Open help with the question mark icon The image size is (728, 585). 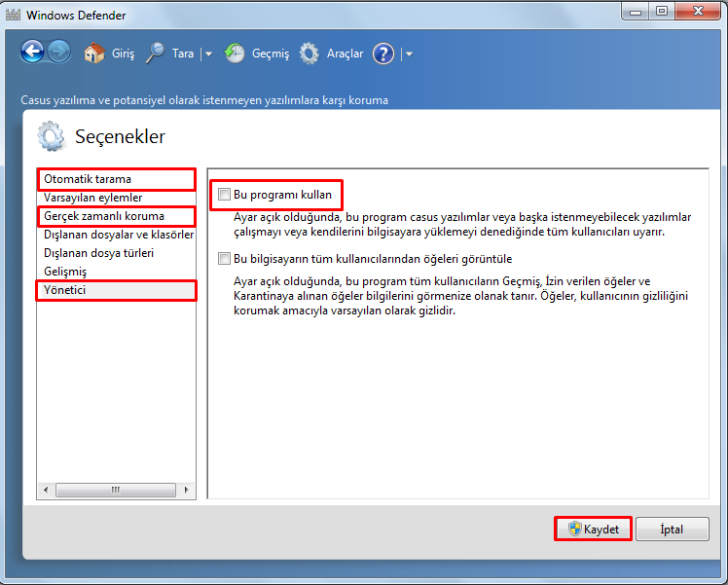[x=383, y=54]
